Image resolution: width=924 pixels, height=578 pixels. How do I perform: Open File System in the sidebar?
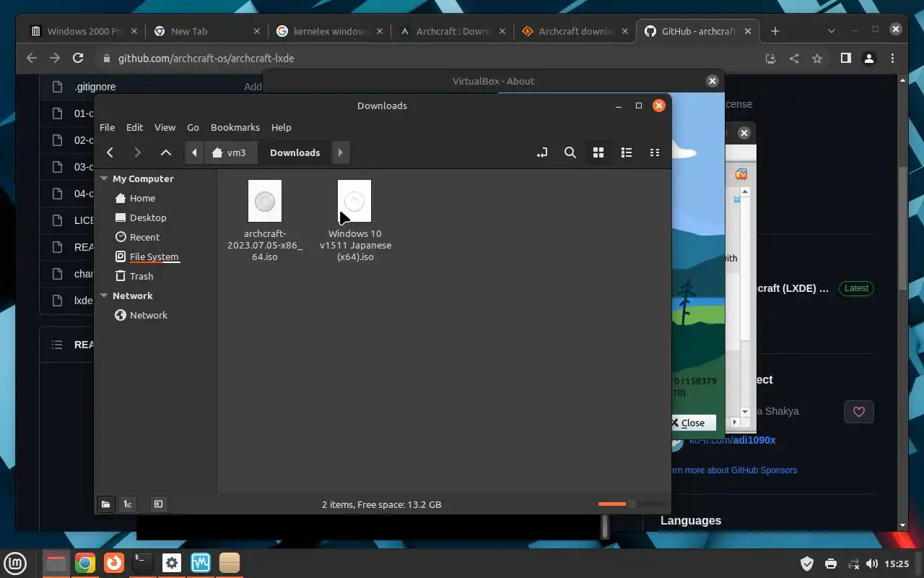147,256
